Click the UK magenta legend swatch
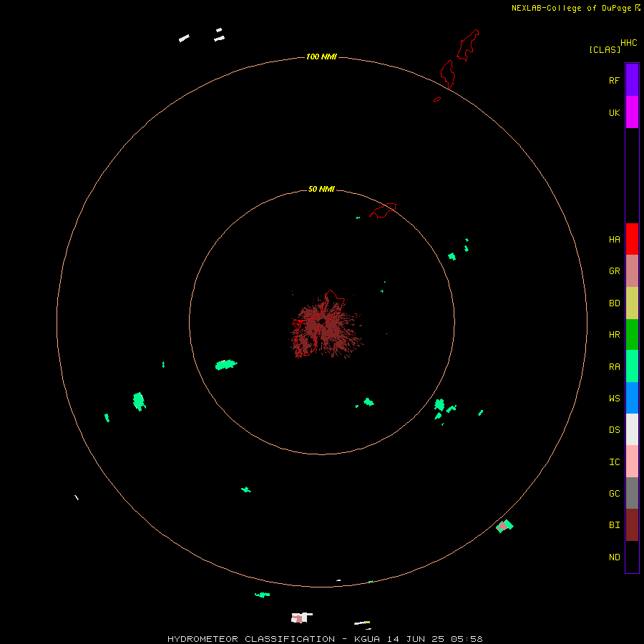The height and width of the screenshot is (644, 644). point(632,112)
